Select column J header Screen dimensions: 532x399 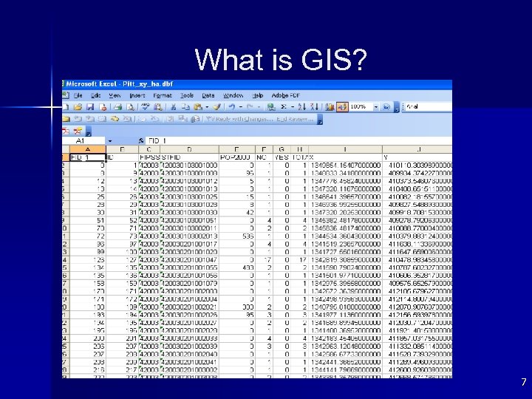point(417,149)
